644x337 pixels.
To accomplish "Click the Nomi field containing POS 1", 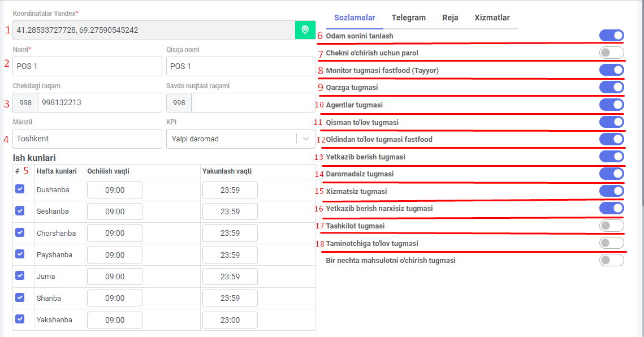I will click(x=88, y=66).
